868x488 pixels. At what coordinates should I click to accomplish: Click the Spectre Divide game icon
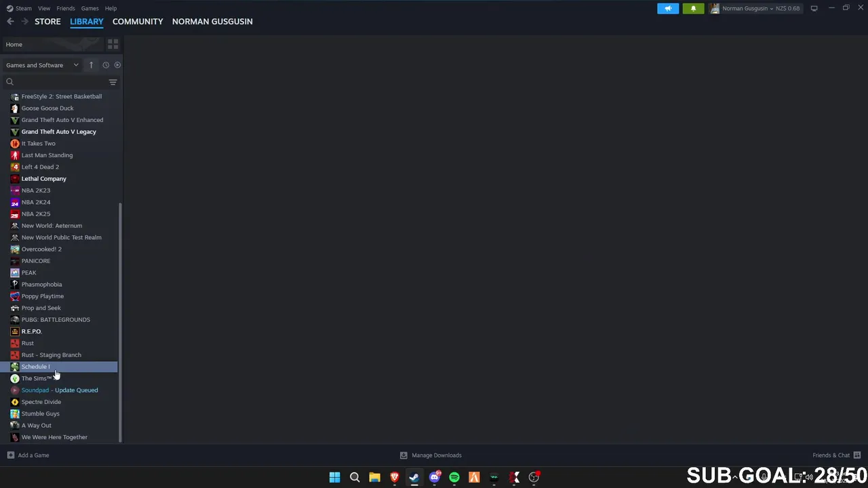15,402
